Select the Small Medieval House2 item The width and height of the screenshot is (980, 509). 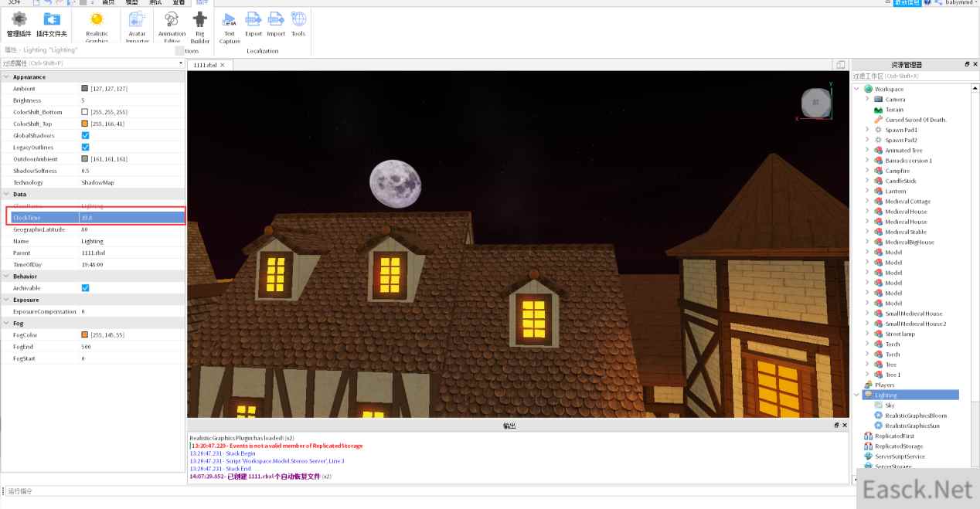(916, 324)
